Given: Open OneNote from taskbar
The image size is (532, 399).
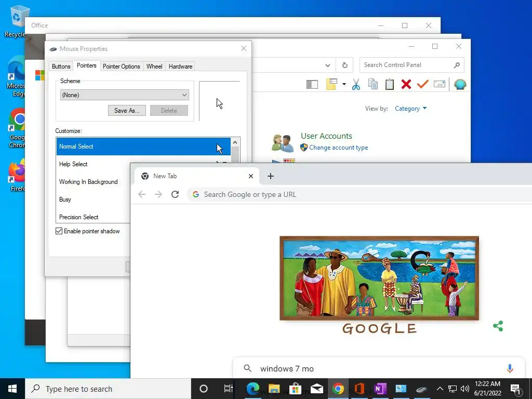Looking at the screenshot, I should [x=380, y=389].
